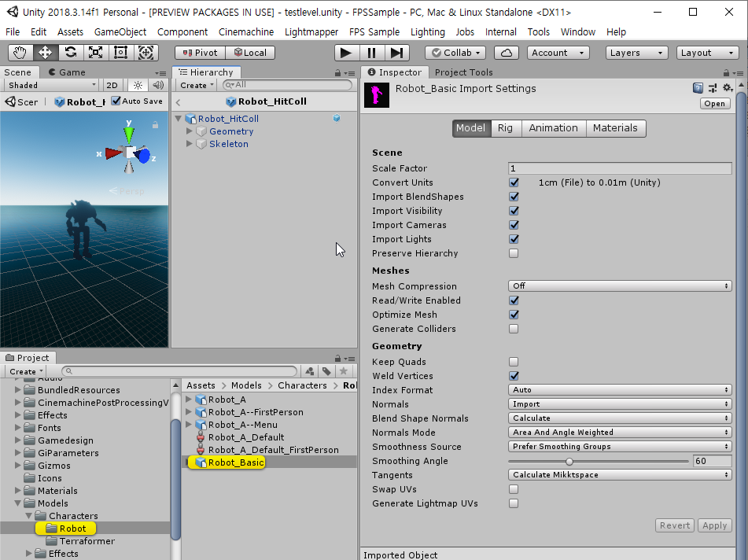748x560 pixels.
Task: Expand Skeleton in Hierarchy
Action: (190, 144)
